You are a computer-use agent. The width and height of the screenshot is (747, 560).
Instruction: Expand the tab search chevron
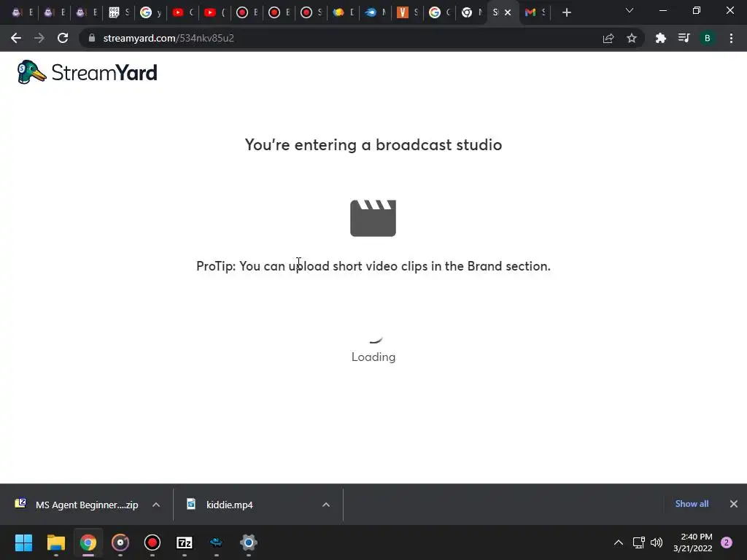tap(630, 10)
